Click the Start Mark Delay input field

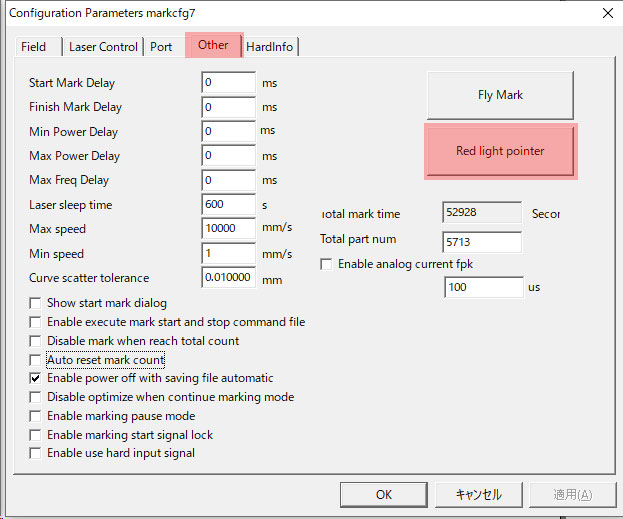click(228, 83)
